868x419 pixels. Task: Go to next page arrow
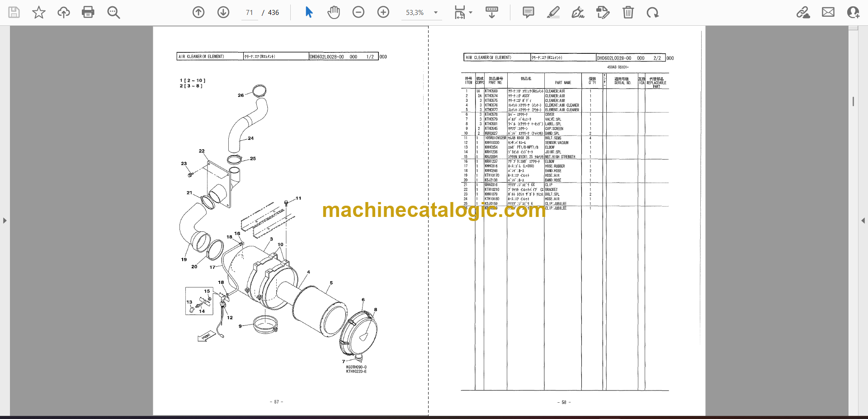(x=223, y=12)
